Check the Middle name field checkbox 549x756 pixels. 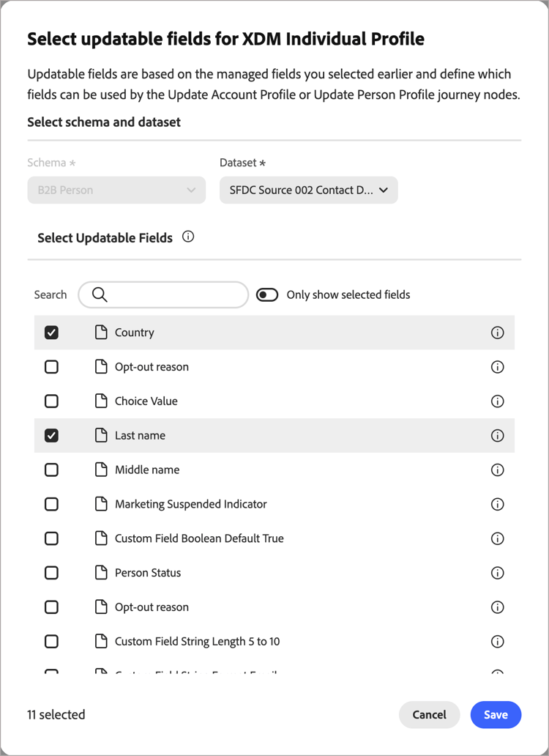pyautogui.click(x=51, y=470)
